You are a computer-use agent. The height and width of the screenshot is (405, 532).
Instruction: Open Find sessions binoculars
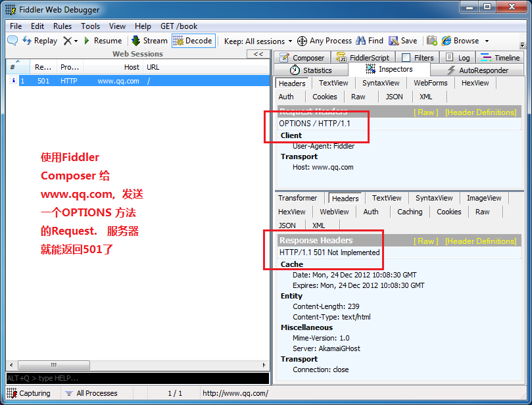(x=370, y=41)
